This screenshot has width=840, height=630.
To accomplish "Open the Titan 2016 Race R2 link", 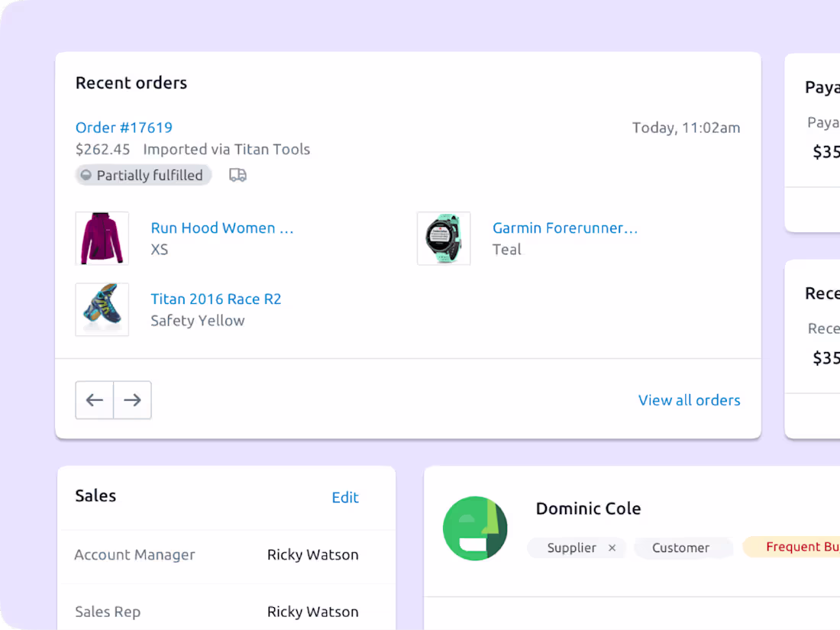I will [216, 299].
